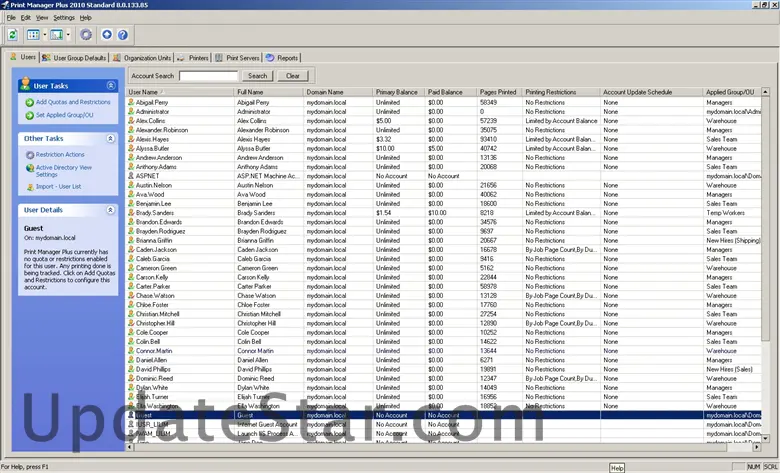The width and height of the screenshot is (780, 473).
Task: Collapse the User Details panel
Action: pyautogui.click(x=109, y=210)
